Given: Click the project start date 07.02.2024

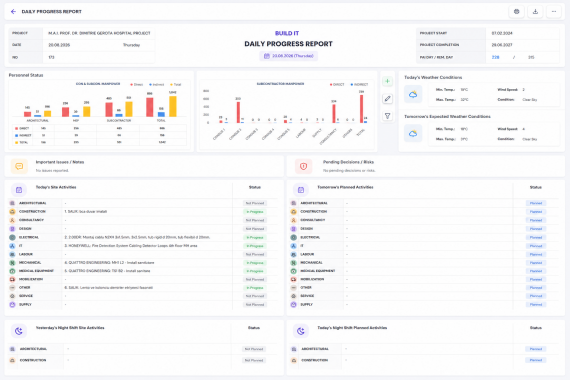Looking at the screenshot, I should [502, 33].
